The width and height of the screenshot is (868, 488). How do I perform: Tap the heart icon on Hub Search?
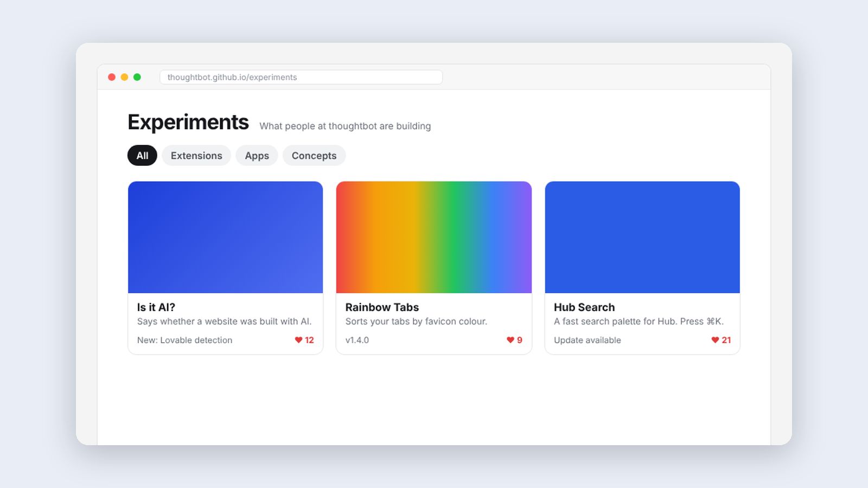pyautogui.click(x=715, y=340)
